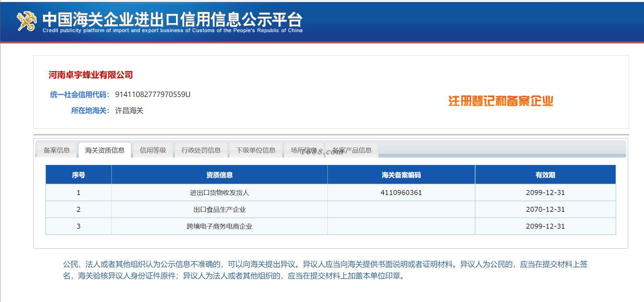The width and height of the screenshot is (644, 302).
Task: Select customs code 4110960361
Action: point(401,192)
